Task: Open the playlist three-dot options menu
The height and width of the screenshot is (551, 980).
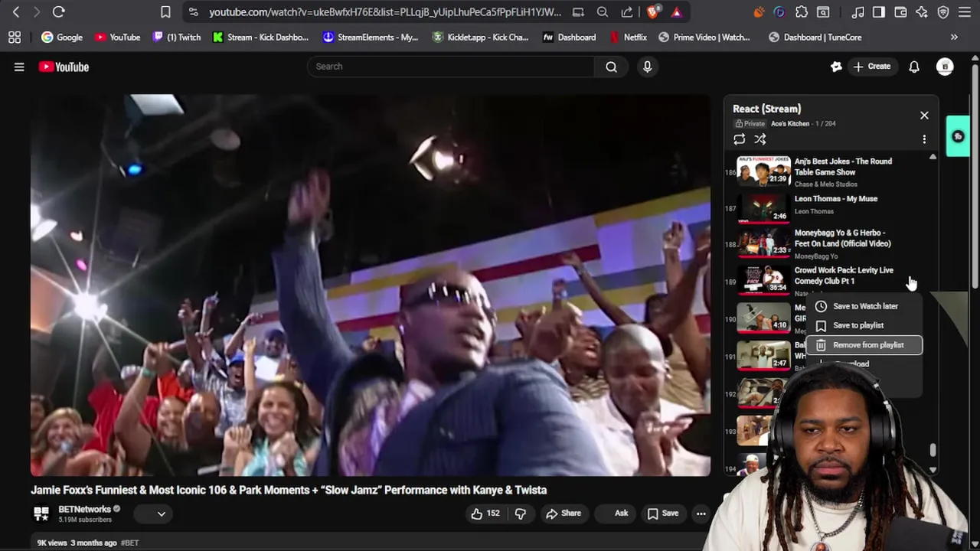Action: 924,139
